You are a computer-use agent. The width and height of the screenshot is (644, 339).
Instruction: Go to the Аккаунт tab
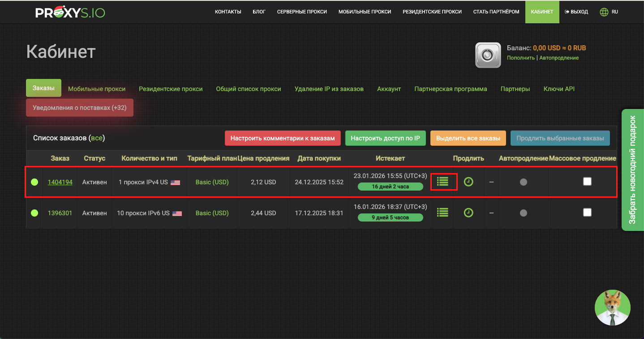coord(389,89)
